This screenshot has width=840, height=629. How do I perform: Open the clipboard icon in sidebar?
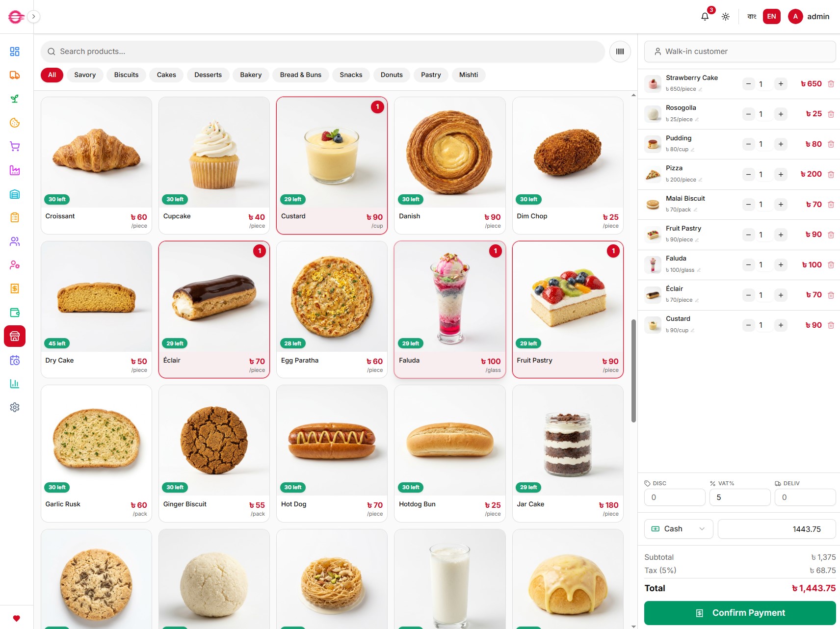(15, 217)
